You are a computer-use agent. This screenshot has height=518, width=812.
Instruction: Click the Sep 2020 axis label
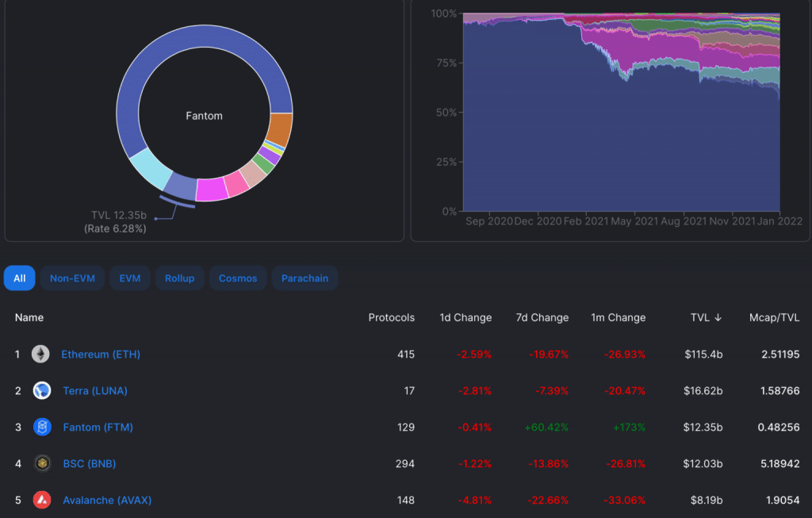click(x=488, y=221)
